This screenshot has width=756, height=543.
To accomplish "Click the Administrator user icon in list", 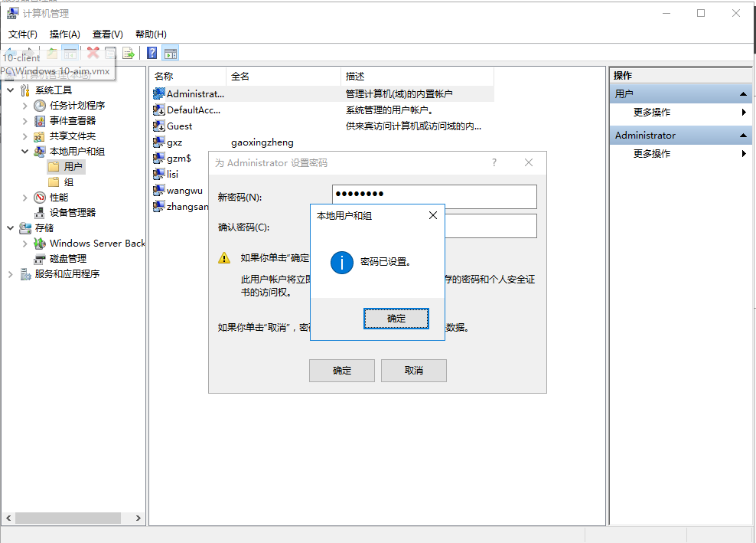I will click(158, 93).
